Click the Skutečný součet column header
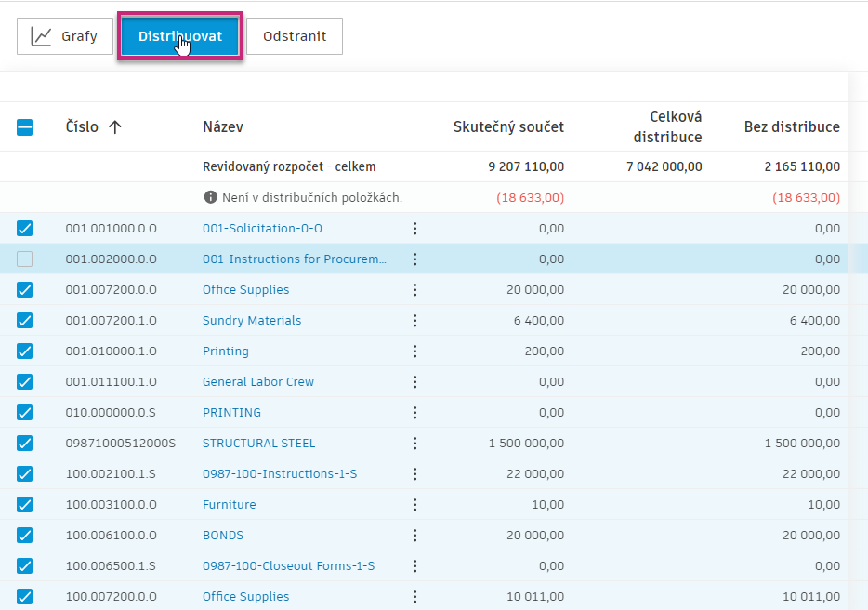The height and width of the screenshot is (610, 868). pos(508,126)
